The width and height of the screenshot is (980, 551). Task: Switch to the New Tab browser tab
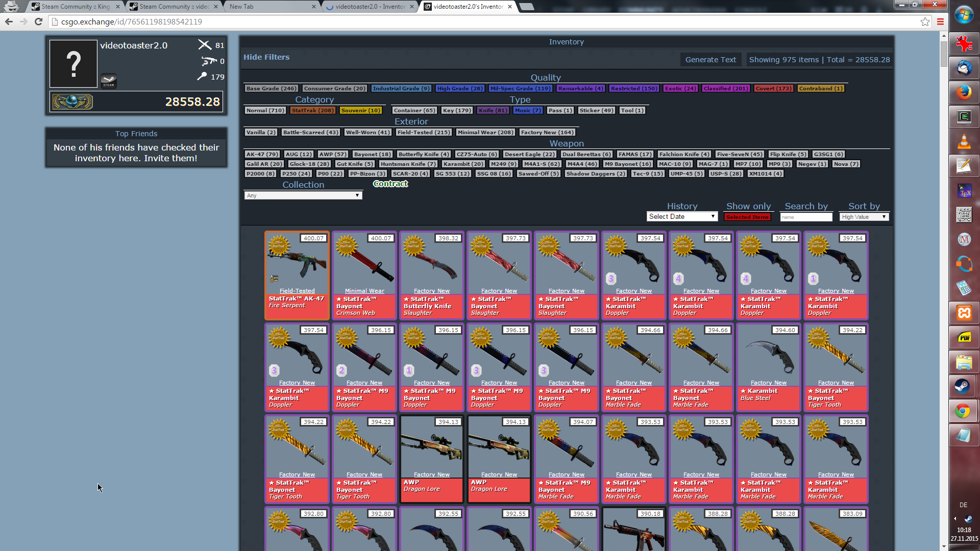click(x=271, y=7)
